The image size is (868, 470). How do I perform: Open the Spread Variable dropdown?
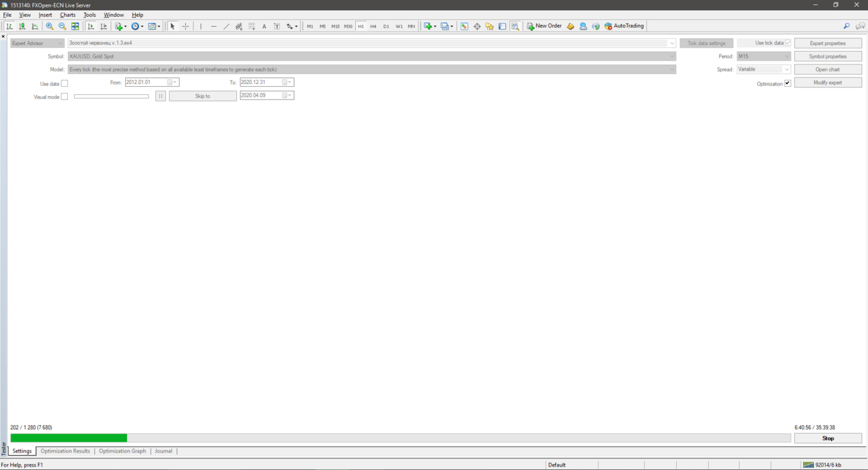tap(764, 69)
